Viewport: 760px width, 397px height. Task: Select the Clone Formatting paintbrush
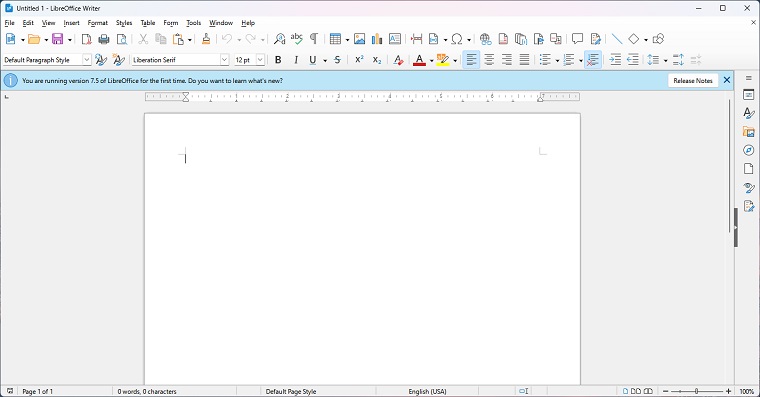pos(206,39)
